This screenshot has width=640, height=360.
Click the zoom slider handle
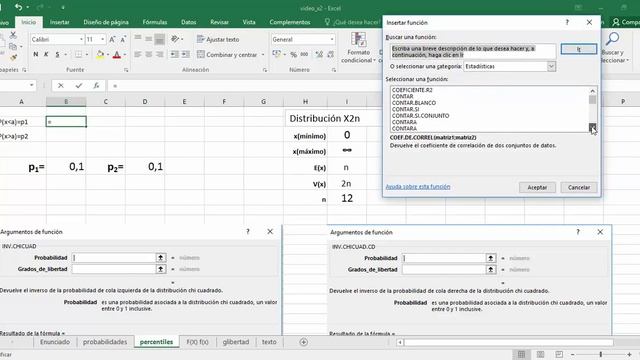click(x=601, y=354)
